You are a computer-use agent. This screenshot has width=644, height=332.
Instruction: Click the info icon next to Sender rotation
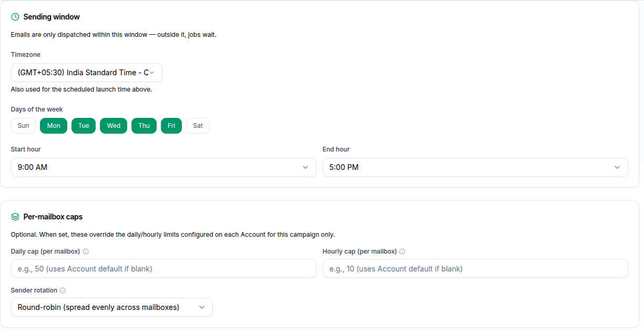click(x=63, y=290)
